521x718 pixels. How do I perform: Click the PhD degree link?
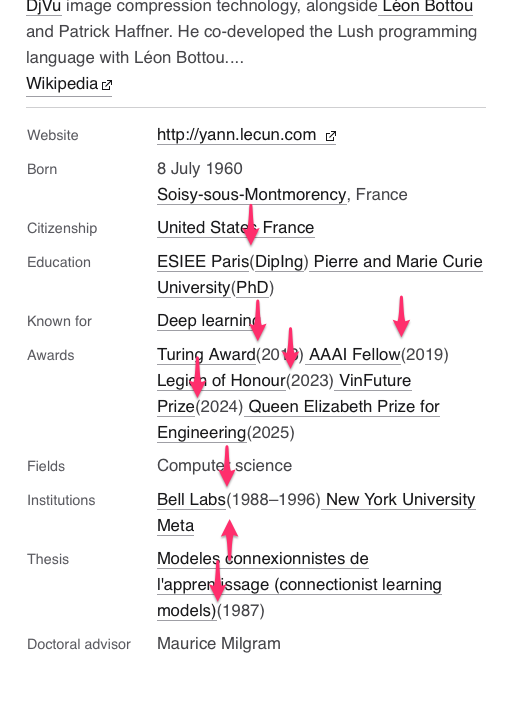coord(252,288)
